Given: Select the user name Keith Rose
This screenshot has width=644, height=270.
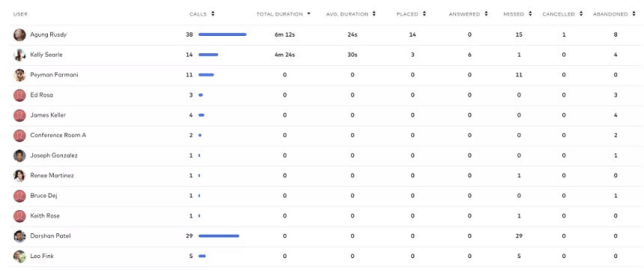Looking at the screenshot, I should [45, 215].
